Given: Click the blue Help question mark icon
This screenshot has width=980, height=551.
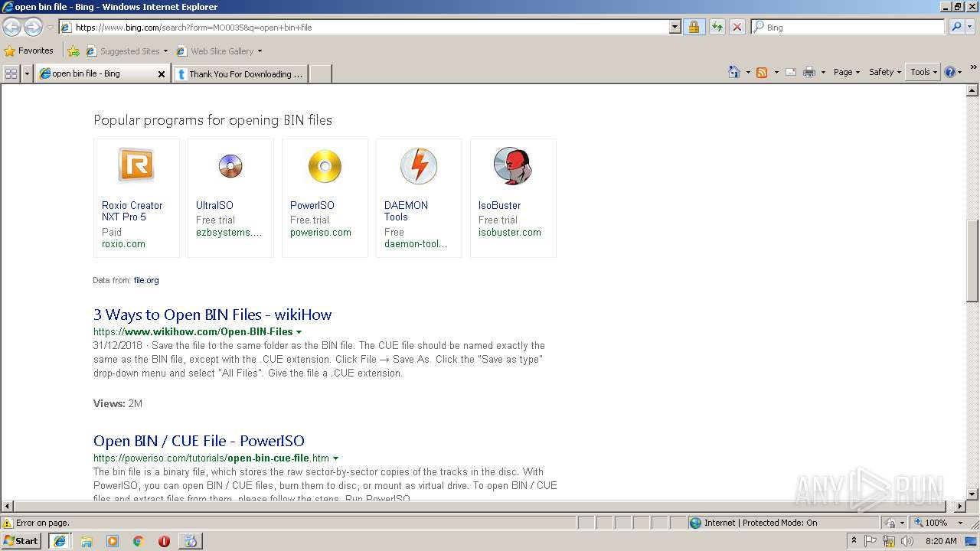Looking at the screenshot, I should click(950, 72).
